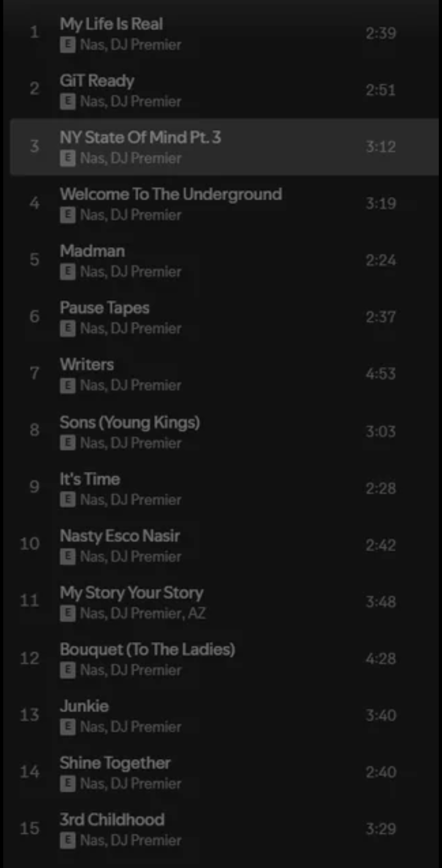Click explicit badge under Writers
This screenshot has width=442, height=868.
click(x=68, y=385)
